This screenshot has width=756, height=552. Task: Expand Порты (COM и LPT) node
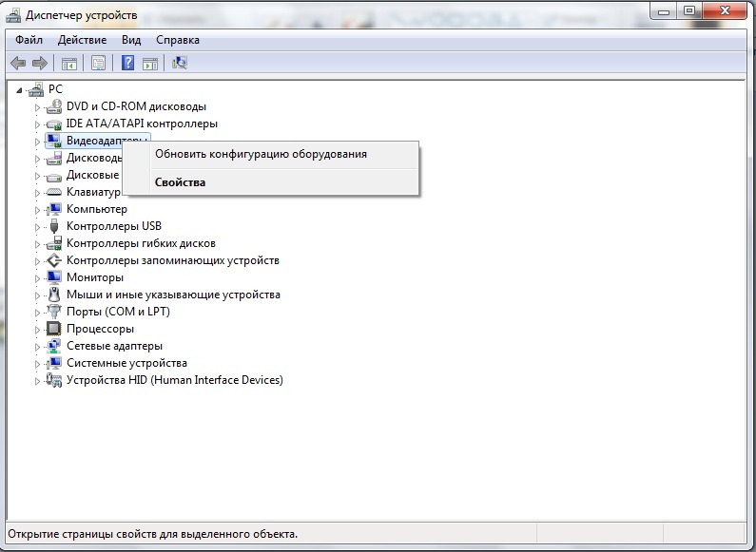(x=37, y=313)
